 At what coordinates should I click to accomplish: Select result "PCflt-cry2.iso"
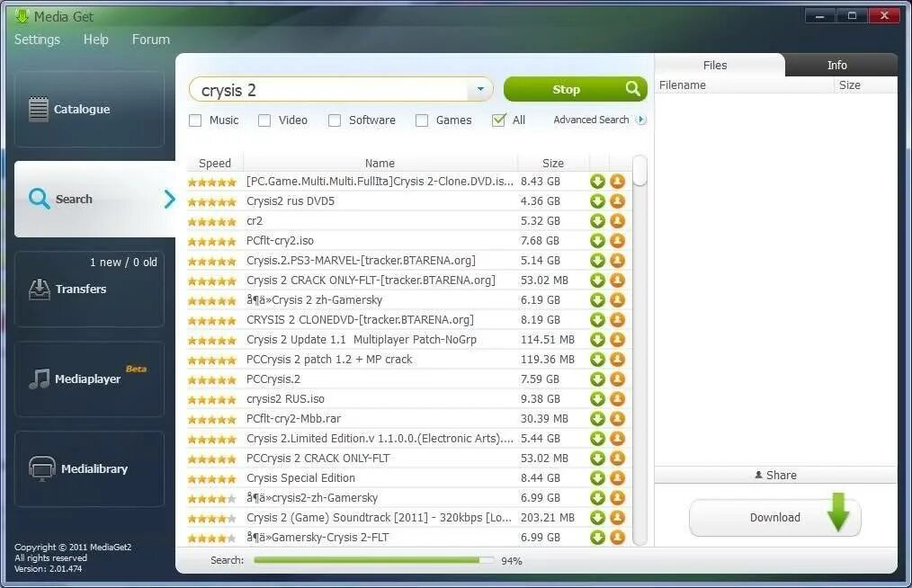point(280,241)
